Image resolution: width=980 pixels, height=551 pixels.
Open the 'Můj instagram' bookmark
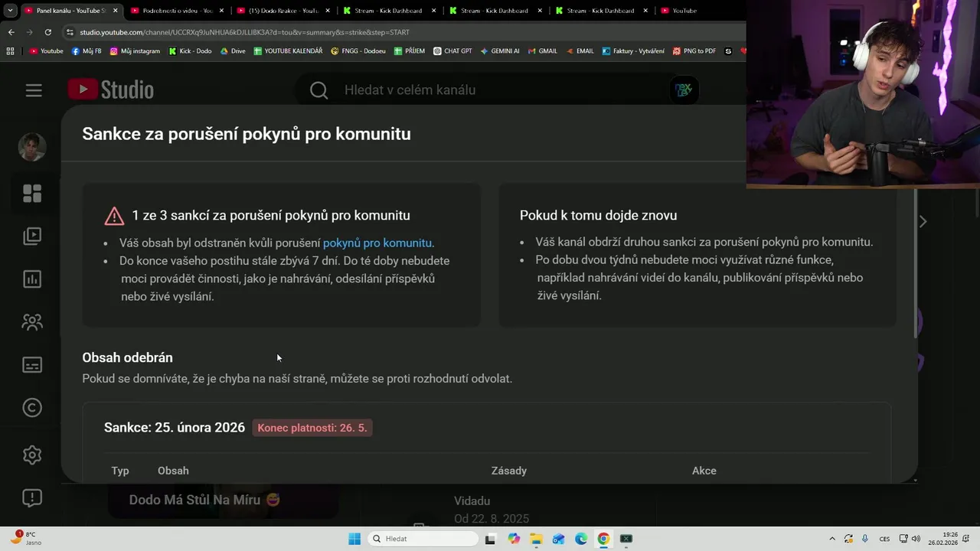[136, 51]
